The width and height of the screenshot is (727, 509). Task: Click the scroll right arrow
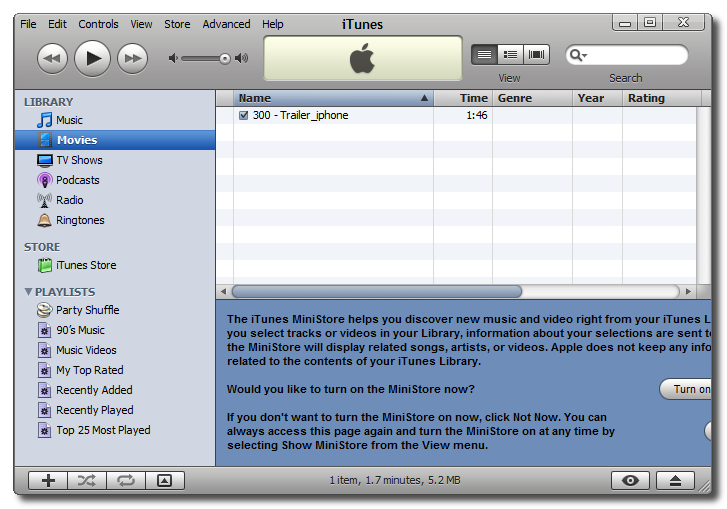click(688, 292)
